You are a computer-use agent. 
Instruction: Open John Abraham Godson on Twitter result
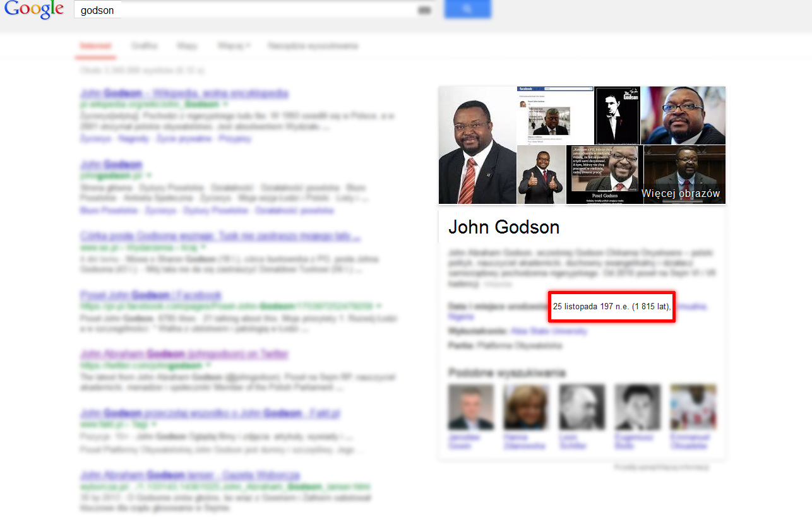click(x=184, y=354)
